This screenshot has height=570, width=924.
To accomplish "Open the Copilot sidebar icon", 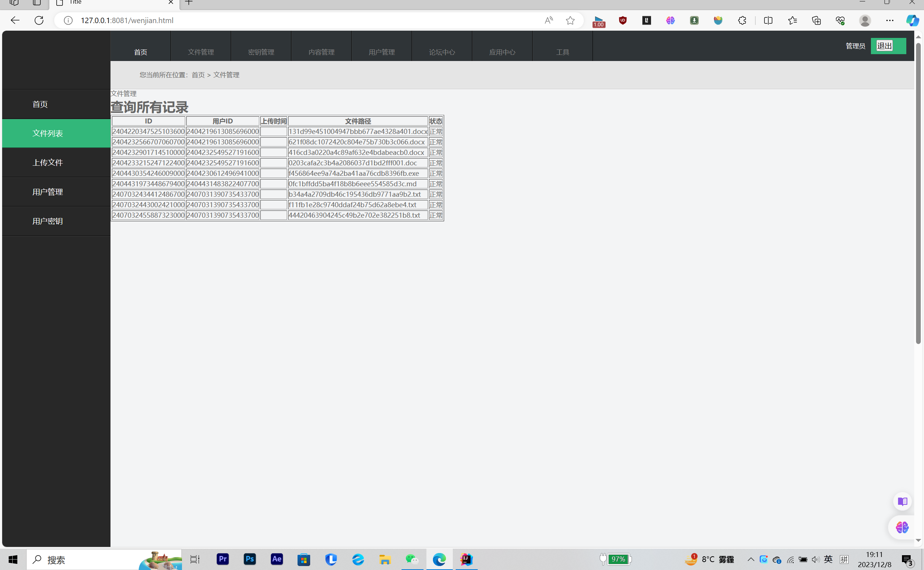I will click(x=912, y=20).
